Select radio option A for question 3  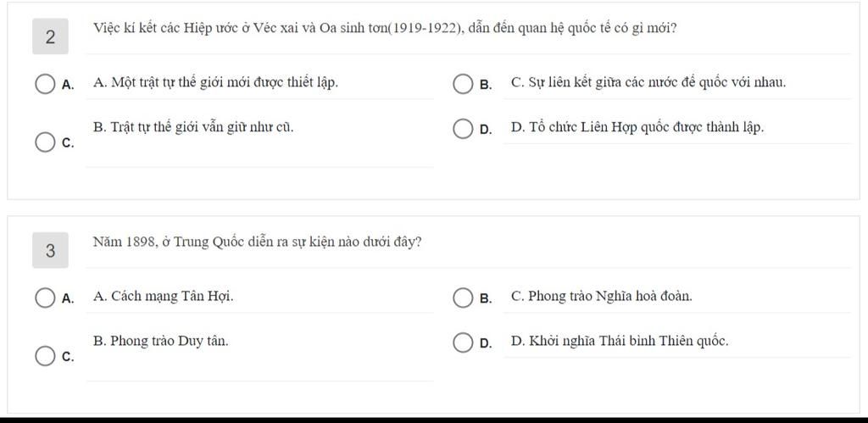point(45,298)
